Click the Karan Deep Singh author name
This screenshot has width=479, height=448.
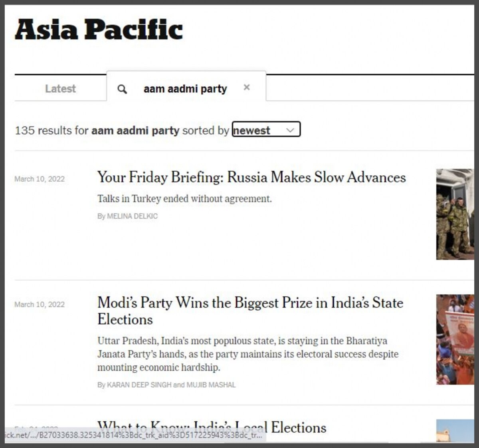[139, 385]
